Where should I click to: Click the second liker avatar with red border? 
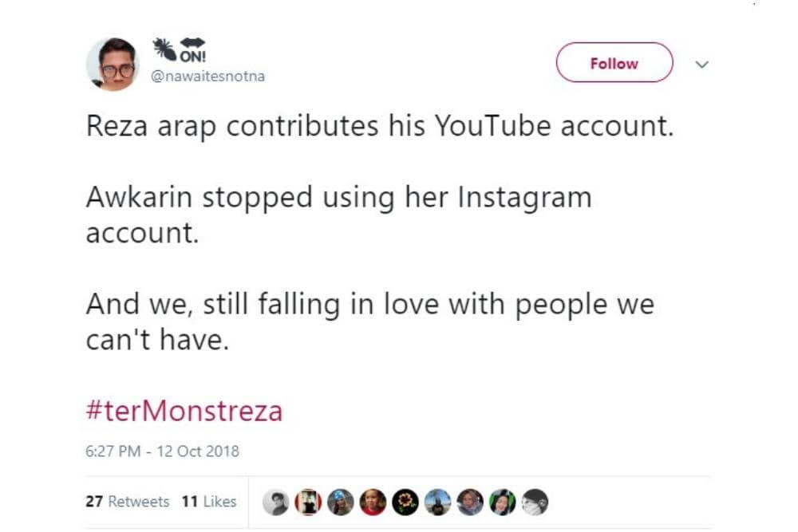(308, 502)
